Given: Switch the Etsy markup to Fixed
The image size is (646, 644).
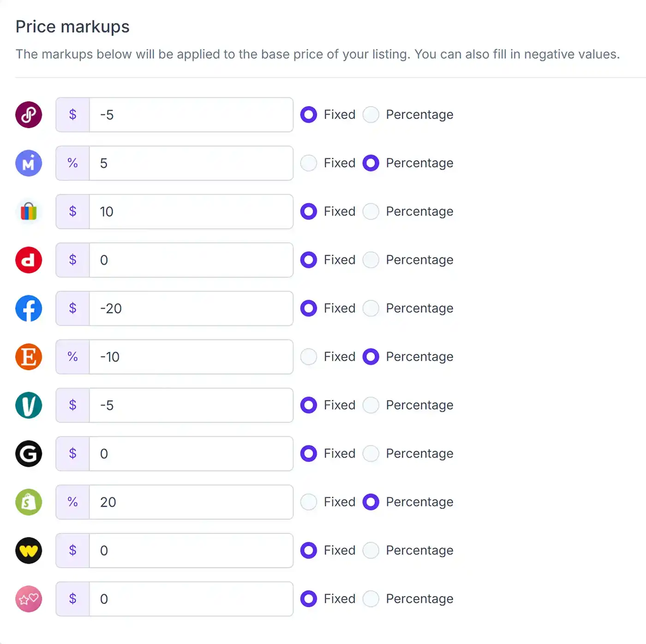Looking at the screenshot, I should pos(308,357).
